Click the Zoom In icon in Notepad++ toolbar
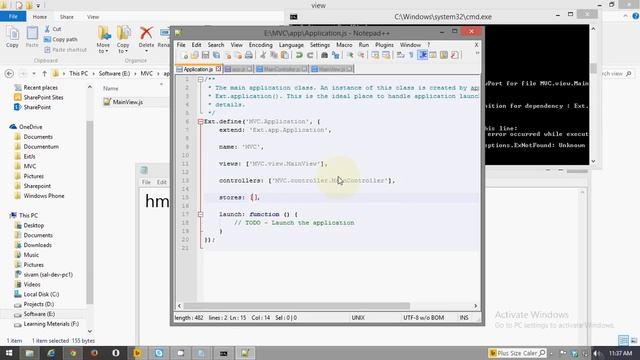The width and height of the screenshot is (640, 360). pyautogui.click(x=350, y=55)
